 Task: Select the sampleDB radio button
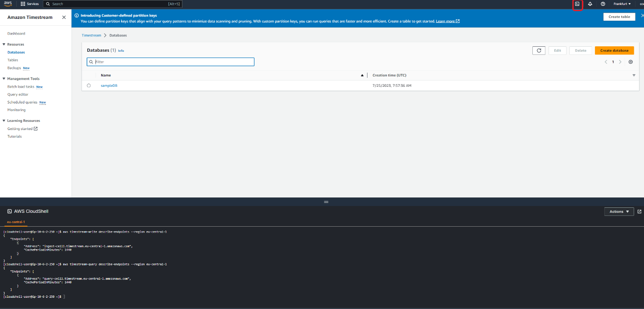pos(89,85)
